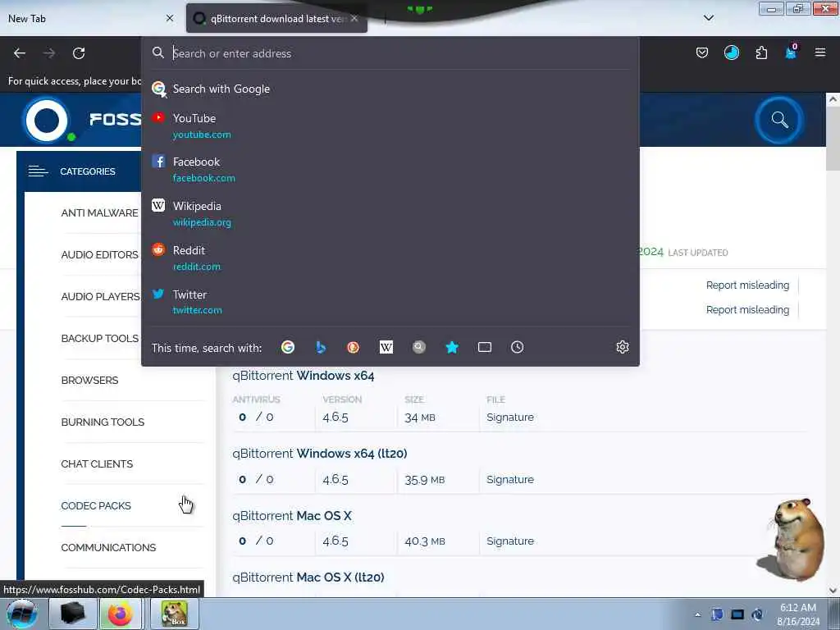Image resolution: width=840 pixels, height=630 pixels.
Task: Click the Reload page icon
Action: (x=79, y=53)
